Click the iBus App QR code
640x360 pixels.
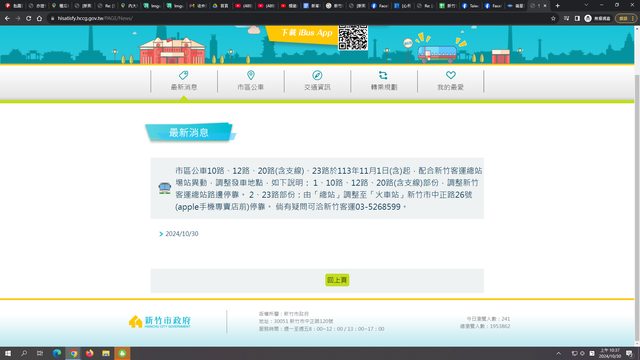pyautogui.click(x=353, y=38)
